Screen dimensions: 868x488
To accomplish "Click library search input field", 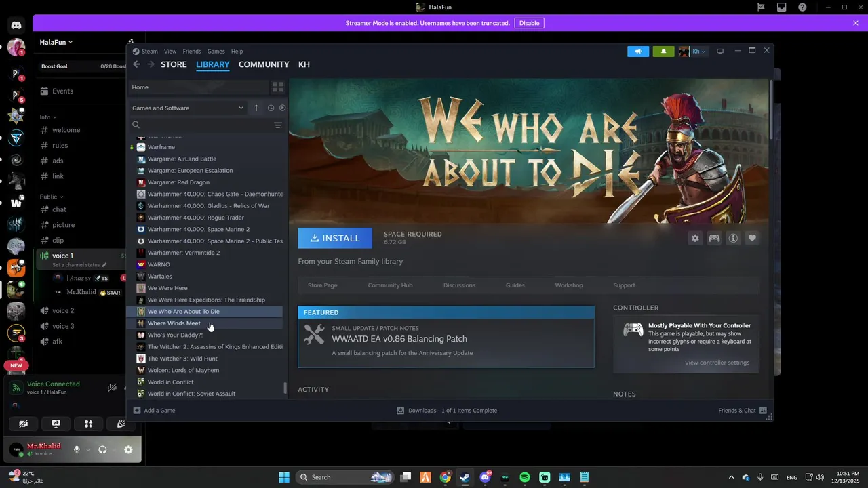I will 203,125.
